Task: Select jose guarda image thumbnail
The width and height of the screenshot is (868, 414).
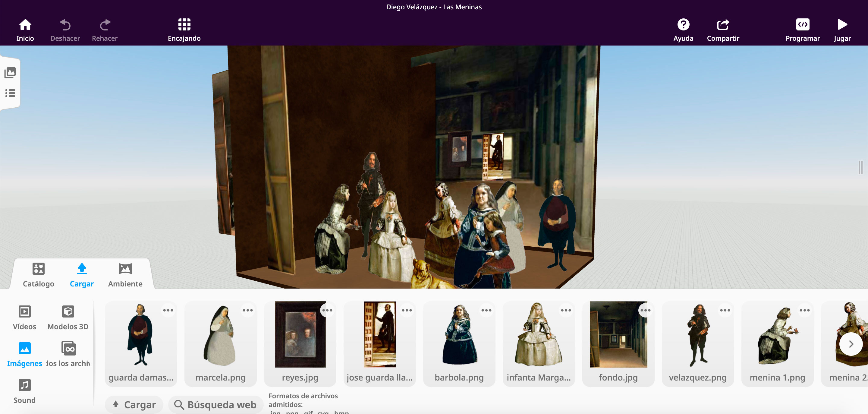Action: pyautogui.click(x=379, y=344)
